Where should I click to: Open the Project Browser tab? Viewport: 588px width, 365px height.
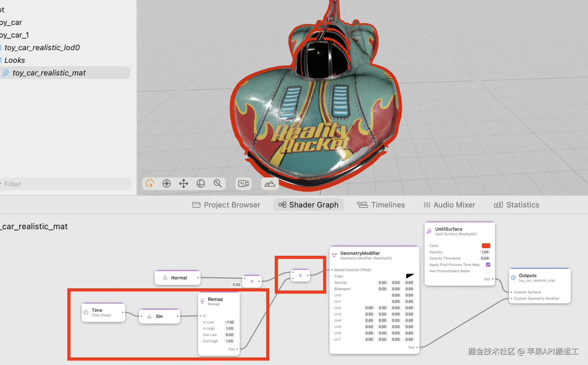click(226, 205)
